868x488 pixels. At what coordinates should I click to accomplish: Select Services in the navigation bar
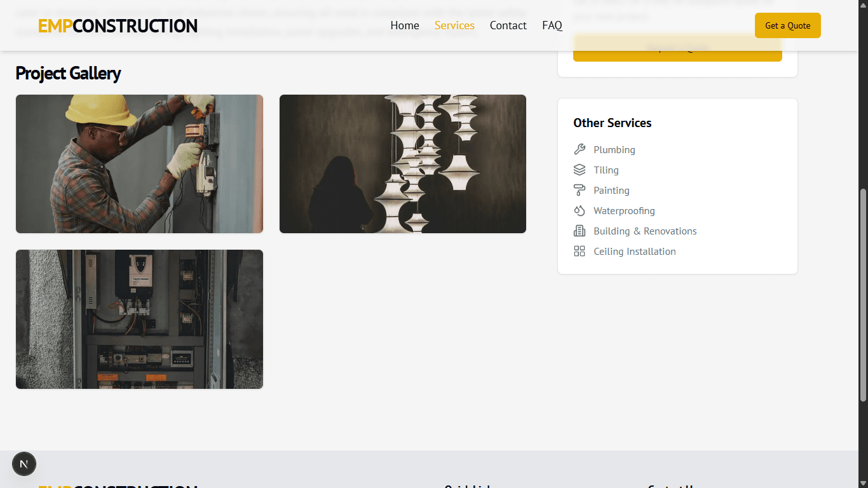click(454, 25)
